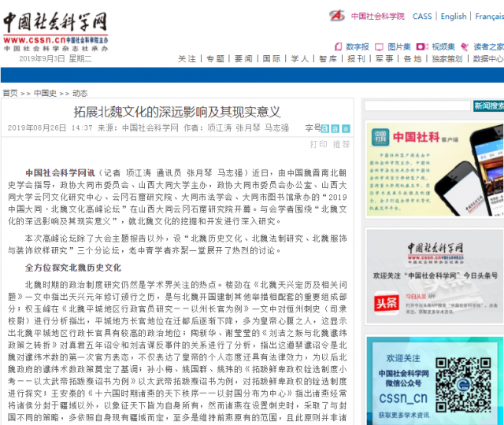504x425 pixels.
Task: Go to the 智库 navigation section
Action: coord(328,59)
